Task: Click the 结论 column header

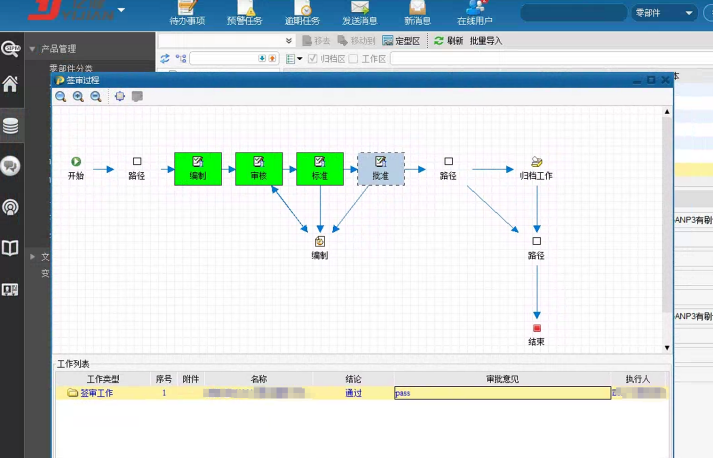Action: coord(353,379)
